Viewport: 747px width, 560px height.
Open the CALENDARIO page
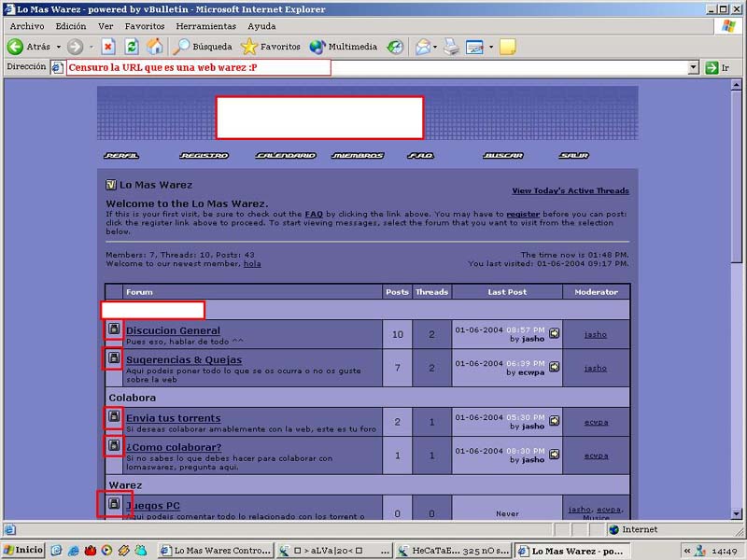[286, 155]
